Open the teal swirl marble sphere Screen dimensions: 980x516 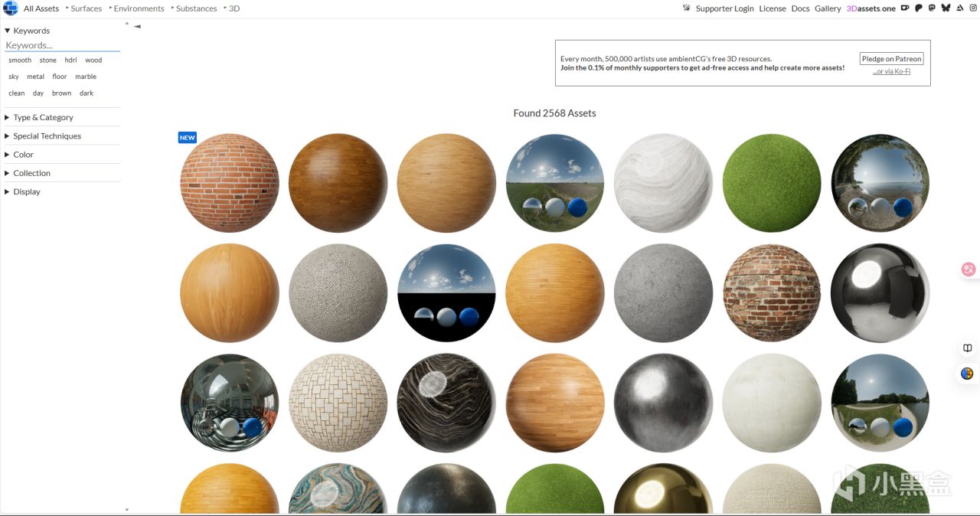click(x=338, y=489)
